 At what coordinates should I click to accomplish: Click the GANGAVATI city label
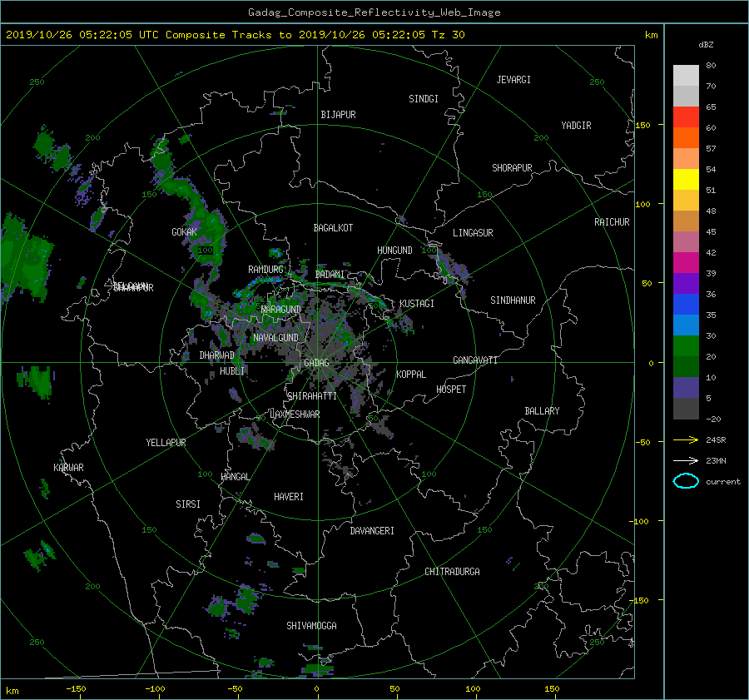click(475, 360)
